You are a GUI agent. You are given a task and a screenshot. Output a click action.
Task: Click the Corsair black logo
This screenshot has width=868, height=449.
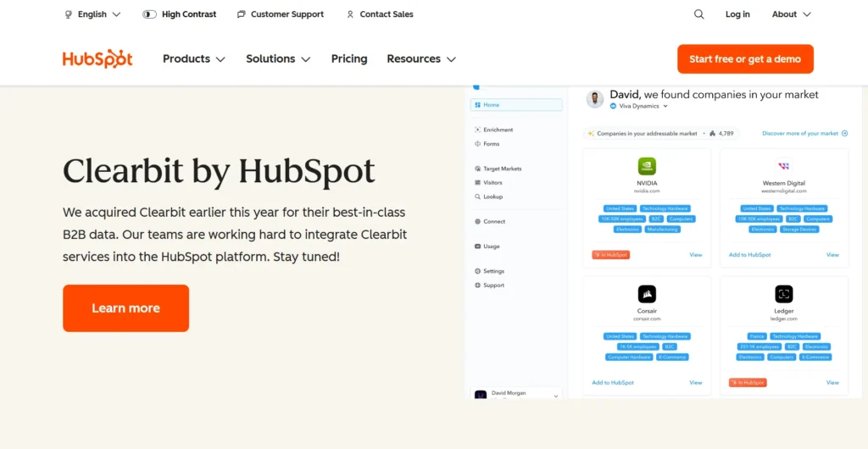(x=647, y=294)
